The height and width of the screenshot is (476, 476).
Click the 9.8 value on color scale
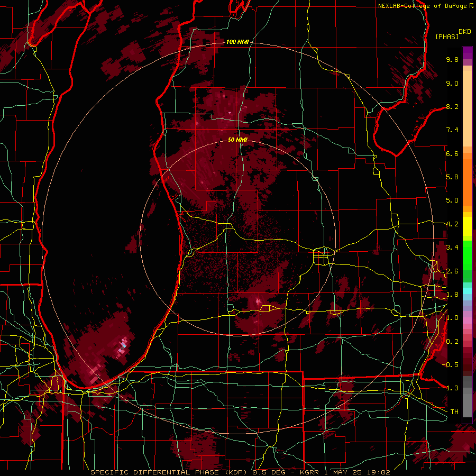[452, 59]
